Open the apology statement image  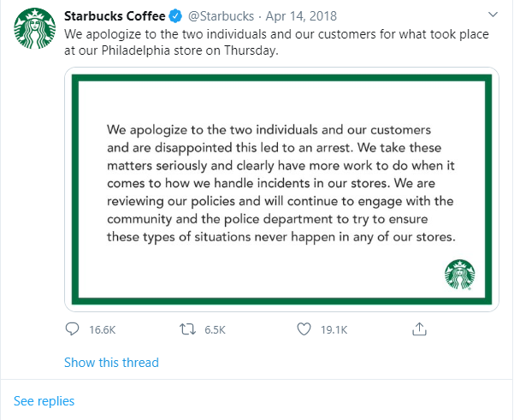click(x=281, y=189)
